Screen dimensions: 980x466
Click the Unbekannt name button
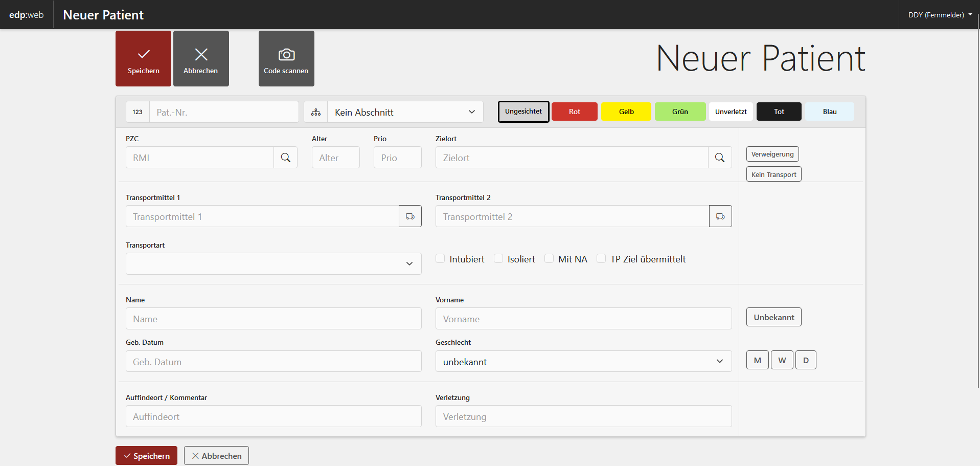[x=773, y=317]
